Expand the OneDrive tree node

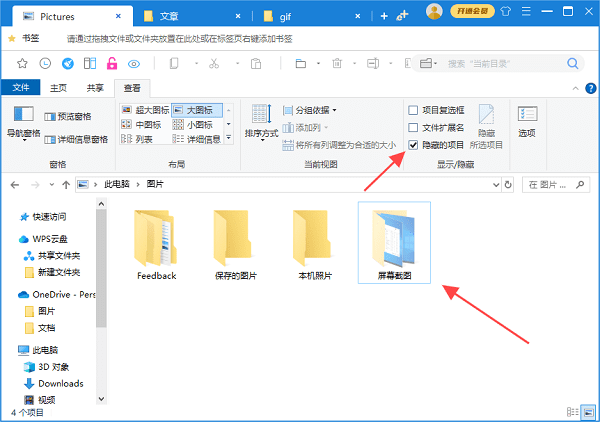tap(12, 295)
